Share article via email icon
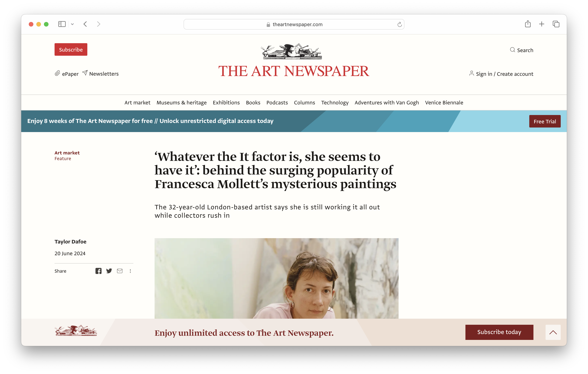 [120, 271]
